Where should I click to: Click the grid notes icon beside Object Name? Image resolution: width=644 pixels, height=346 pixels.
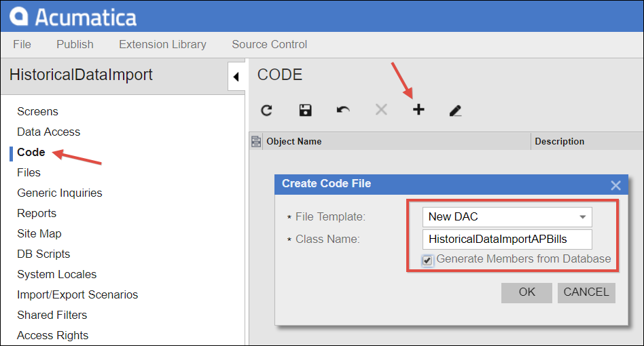[256, 141]
